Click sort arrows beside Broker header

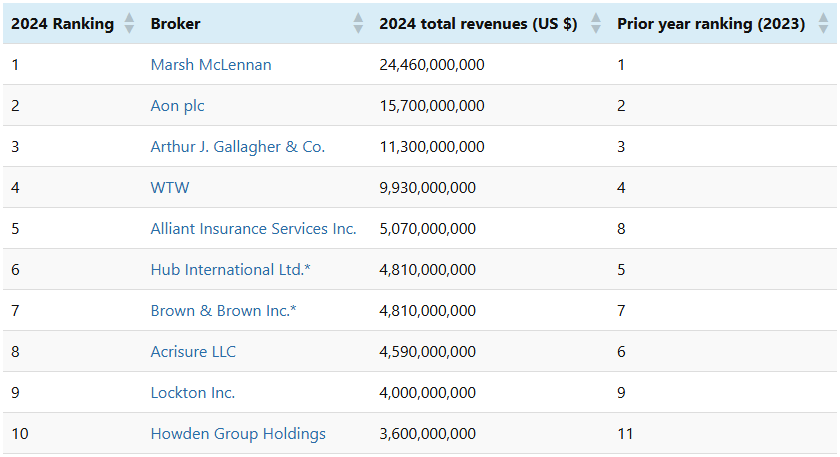tap(358, 24)
